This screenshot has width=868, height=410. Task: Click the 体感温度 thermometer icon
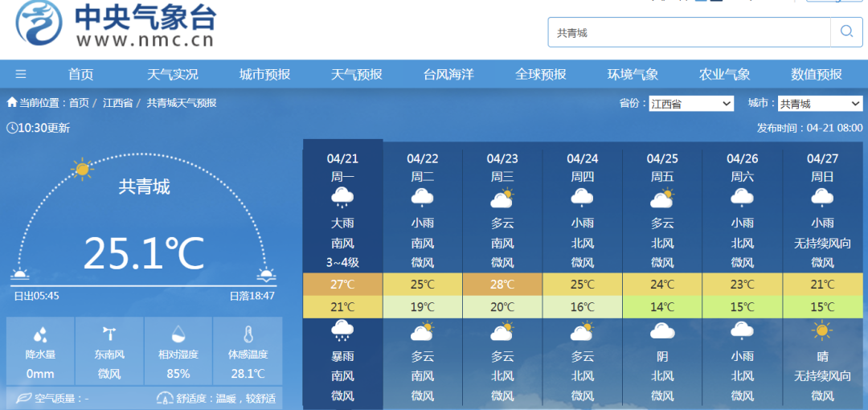tap(248, 334)
